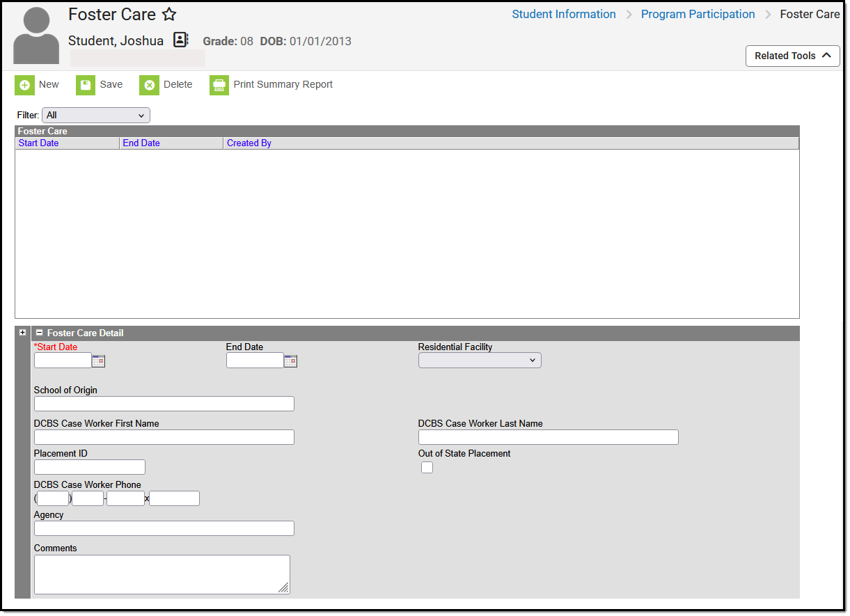Open the Print Summary Report via printer icon
This screenshot has height=616, width=850.
[x=219, y=84]
